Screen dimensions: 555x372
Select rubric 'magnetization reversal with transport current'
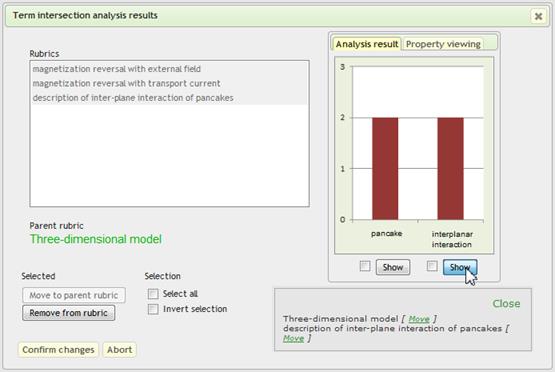point(169,83)
